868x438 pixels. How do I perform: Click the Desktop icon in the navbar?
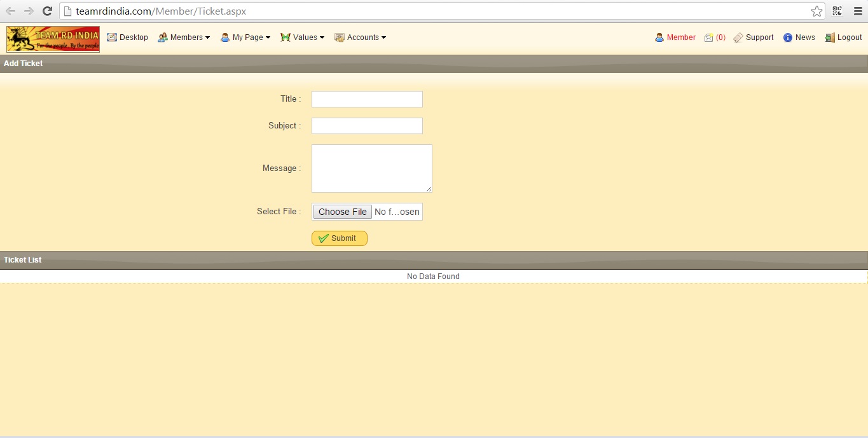pos(112,38)
